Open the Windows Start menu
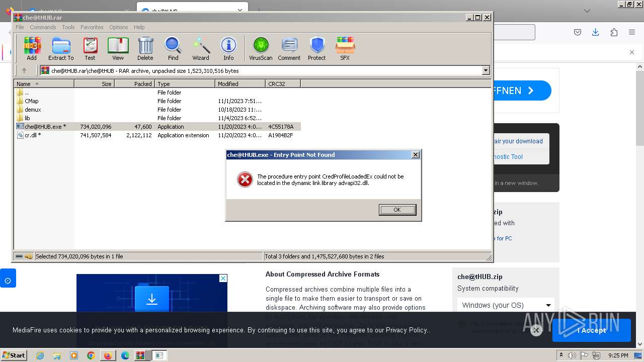Viewport: 644px width, 362px height. tap(14, 355)
